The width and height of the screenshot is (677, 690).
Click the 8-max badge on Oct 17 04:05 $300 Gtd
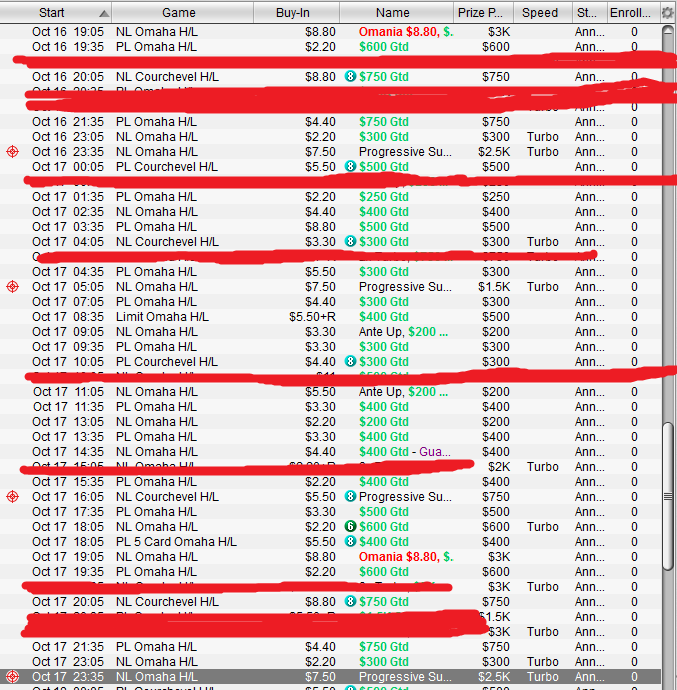pos(350,242)
